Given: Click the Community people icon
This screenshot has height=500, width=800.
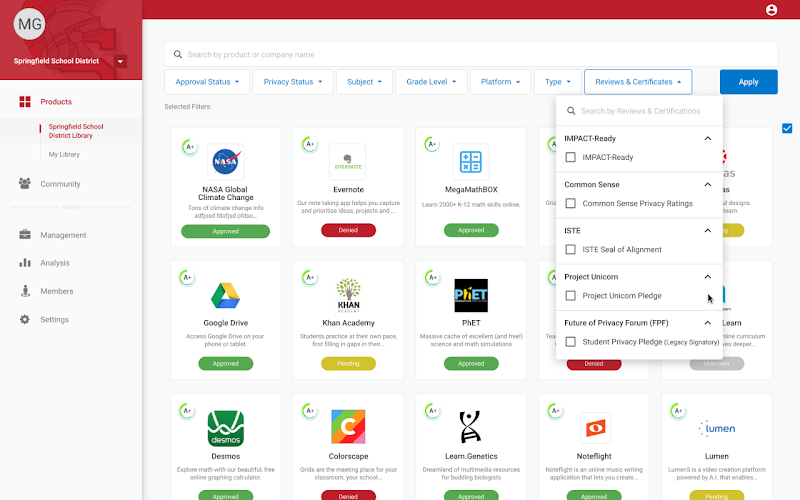Looking at the screenshot, I should pos(24,183).
